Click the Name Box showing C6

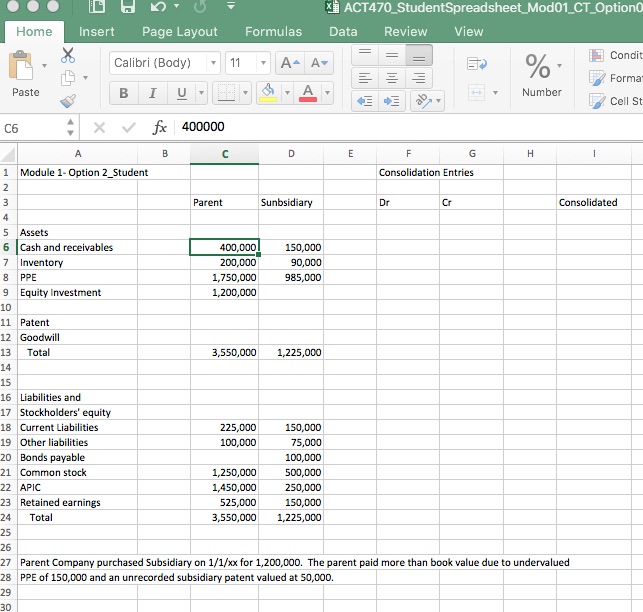point(33,128)
